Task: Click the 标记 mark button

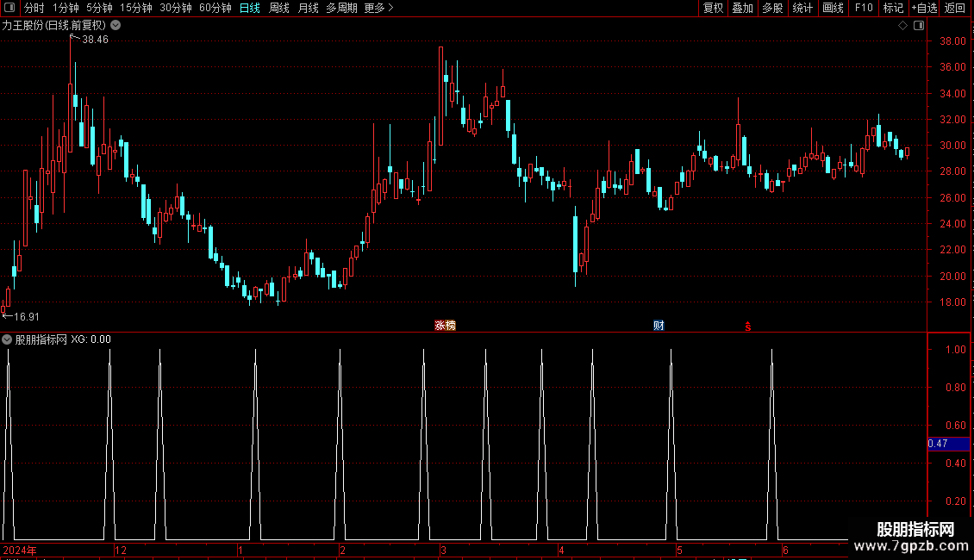Action: point(893,8)
